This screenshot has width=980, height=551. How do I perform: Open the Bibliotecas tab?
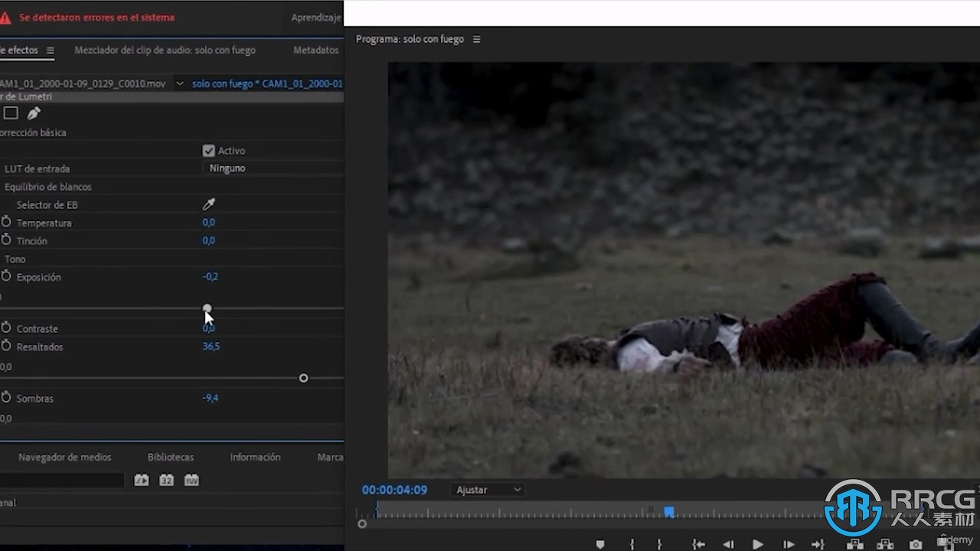tap(170, 457)
